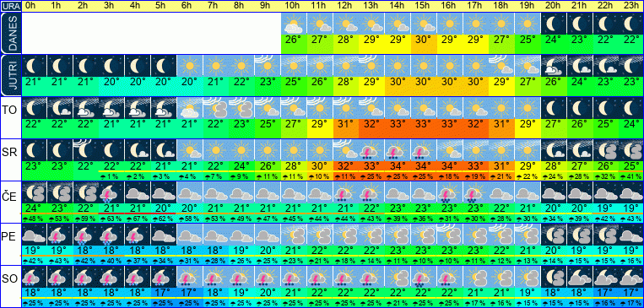
Task: Click the PE 1h night thunderstorm icon
Action: point(60,235)
